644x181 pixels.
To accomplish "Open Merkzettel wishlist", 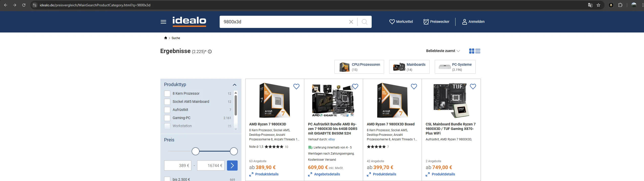I will [x=401, y=22].
